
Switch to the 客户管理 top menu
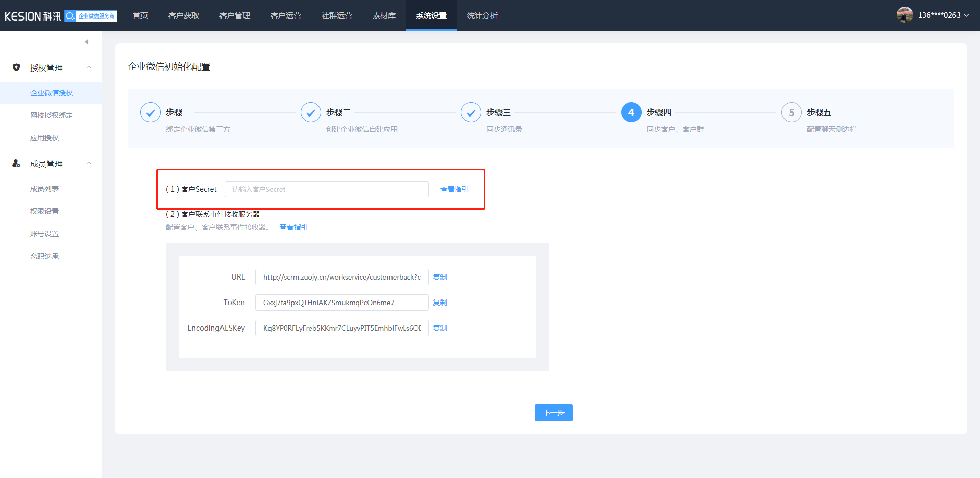(x=235, y=16)
